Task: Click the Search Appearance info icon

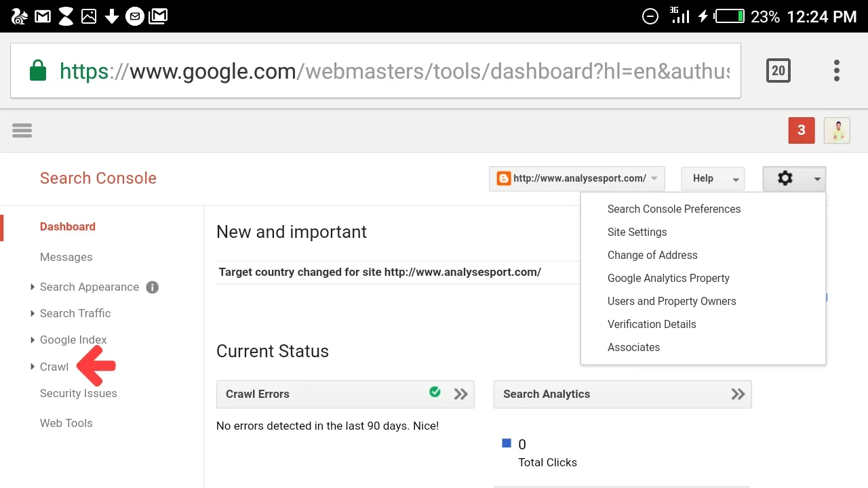Action: tap(153, 287)
